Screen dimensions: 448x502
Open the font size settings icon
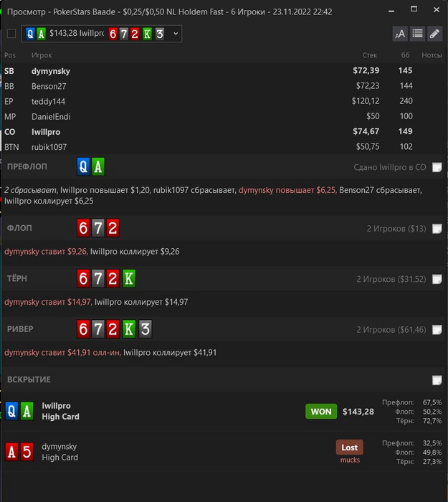[x=400, y=34]
